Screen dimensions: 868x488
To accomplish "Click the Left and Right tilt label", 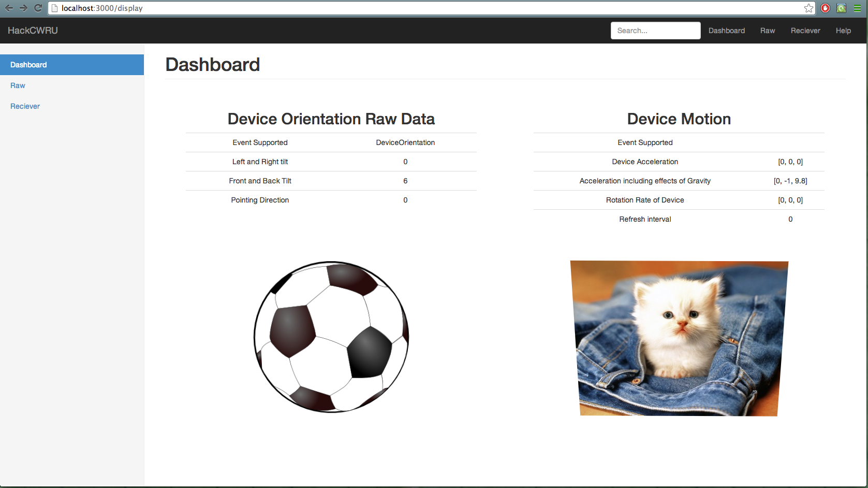I will pos(260,162).
